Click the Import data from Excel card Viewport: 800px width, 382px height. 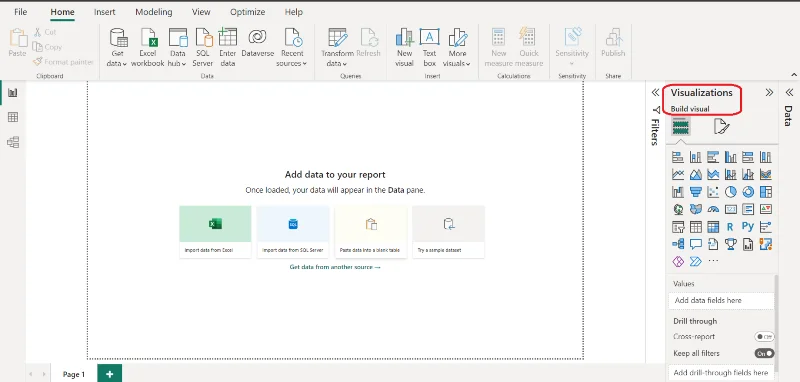pyautogui.click(x=215, y=232)
